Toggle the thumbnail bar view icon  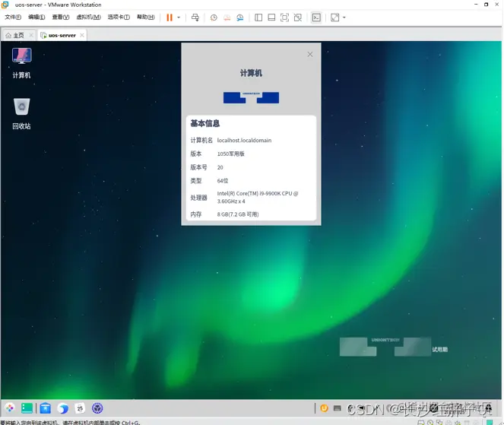tap(271, 17)
